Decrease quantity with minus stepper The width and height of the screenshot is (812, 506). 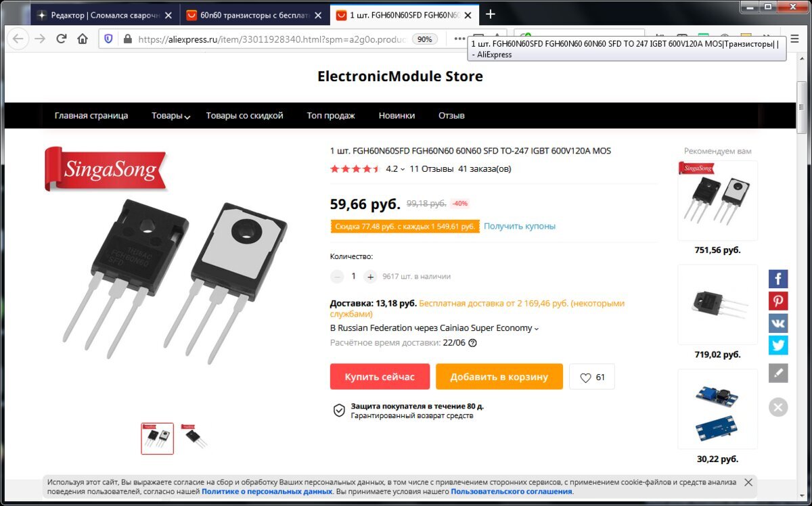pyautogui.click(x=337, y=277)
